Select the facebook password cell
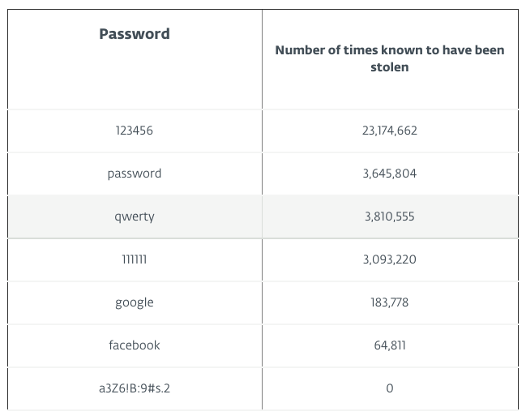The height and width of the screenshot is (420, 526). (x=135, y=345)
